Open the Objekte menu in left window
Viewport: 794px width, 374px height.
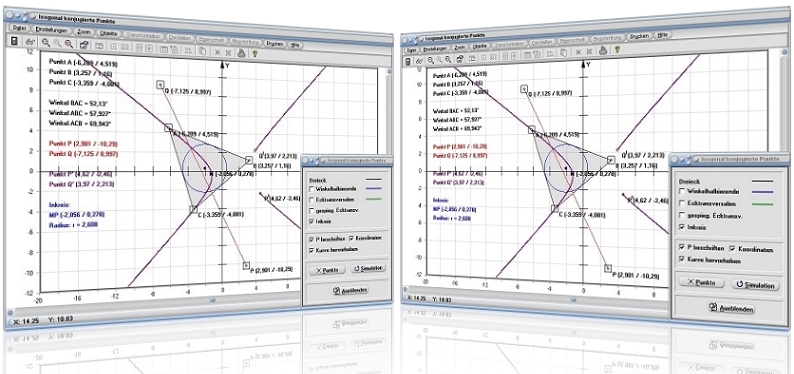[108, 33]
